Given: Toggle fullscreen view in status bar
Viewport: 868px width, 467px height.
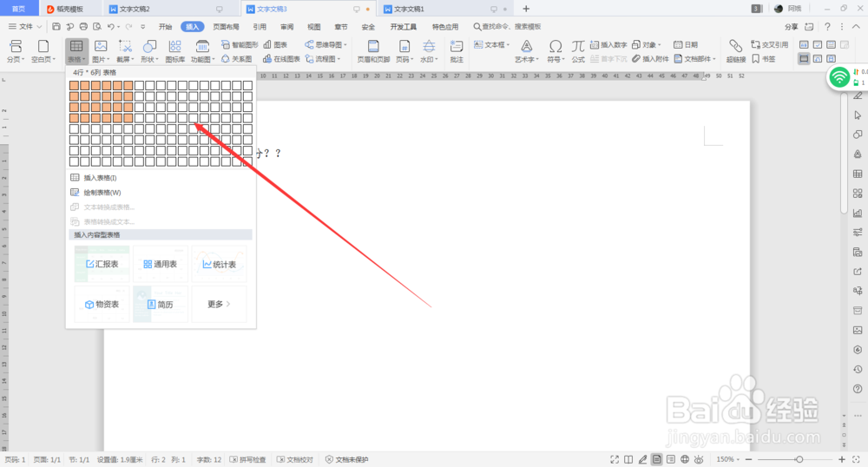Looking at the screenshot, I should click(615, 459).
